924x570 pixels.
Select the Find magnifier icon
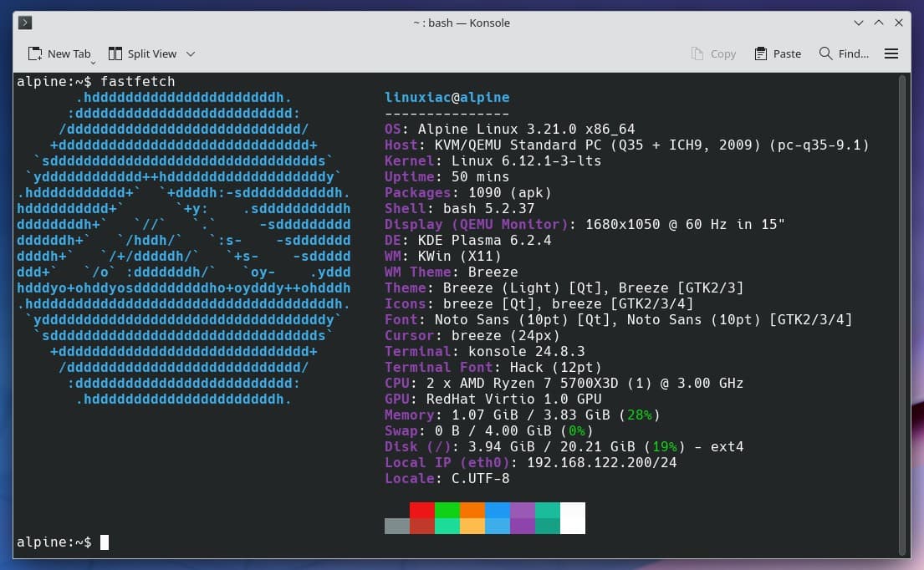tap(824, 53)
